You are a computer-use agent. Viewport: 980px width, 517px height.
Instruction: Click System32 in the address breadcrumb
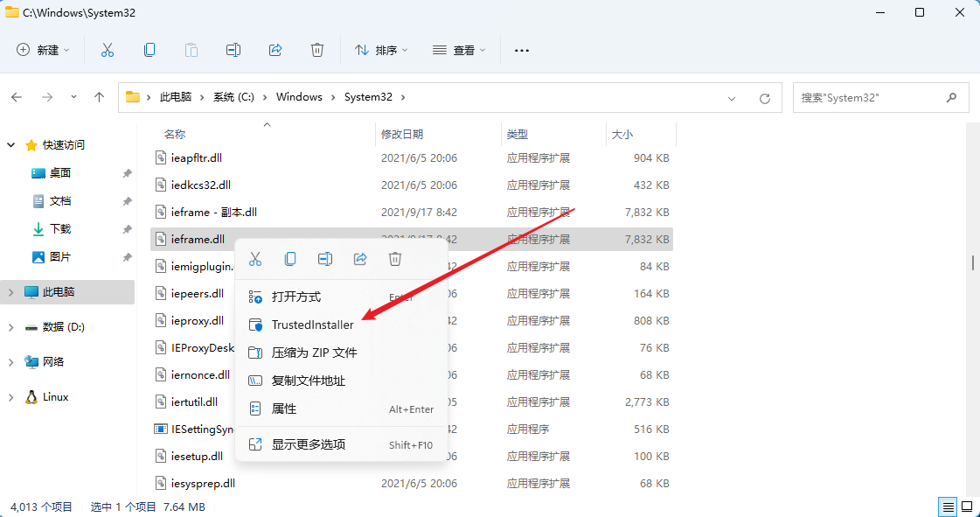369,97
